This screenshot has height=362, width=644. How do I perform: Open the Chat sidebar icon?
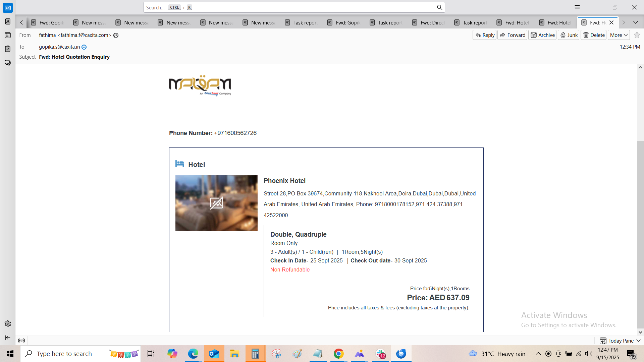(7, 63)
